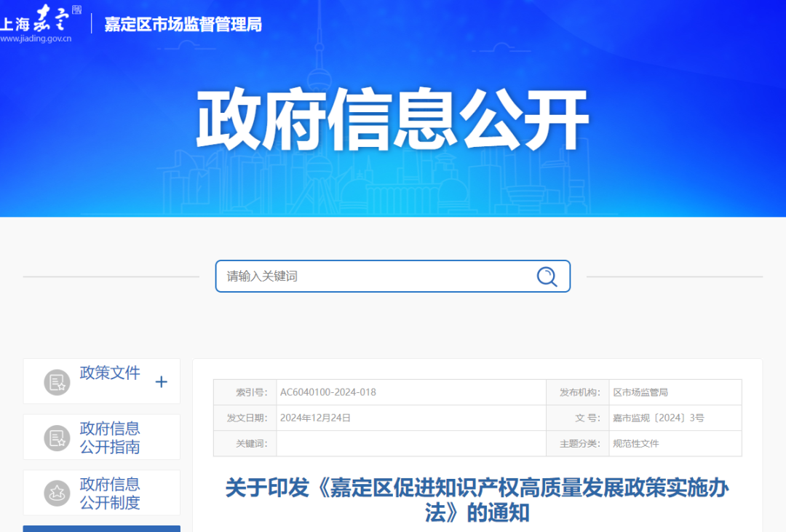Click the 文号 label cell

pos(577,418)
